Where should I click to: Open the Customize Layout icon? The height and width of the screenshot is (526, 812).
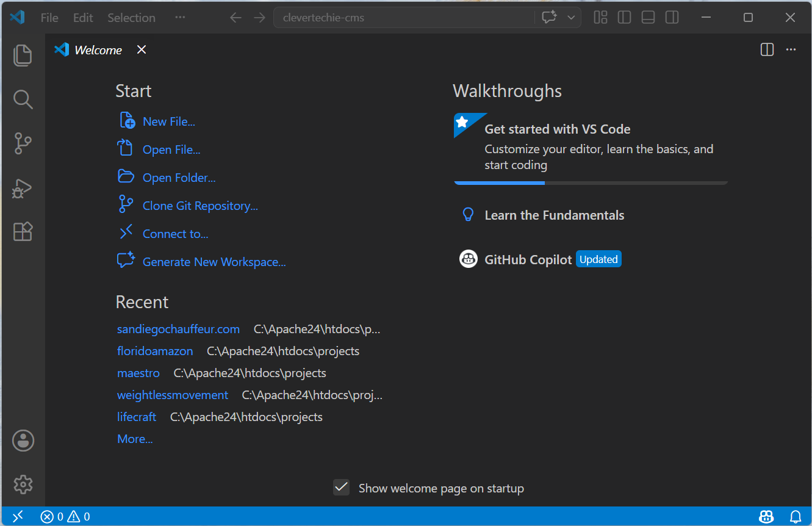(x=600, y=17)
